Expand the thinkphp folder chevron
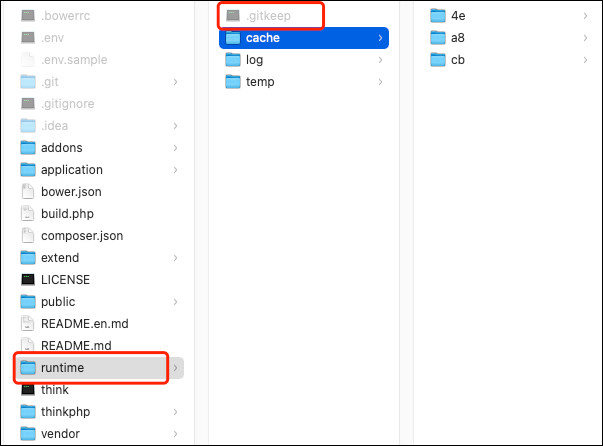This screenshot has height=446, width=603. tap(175, 411)
